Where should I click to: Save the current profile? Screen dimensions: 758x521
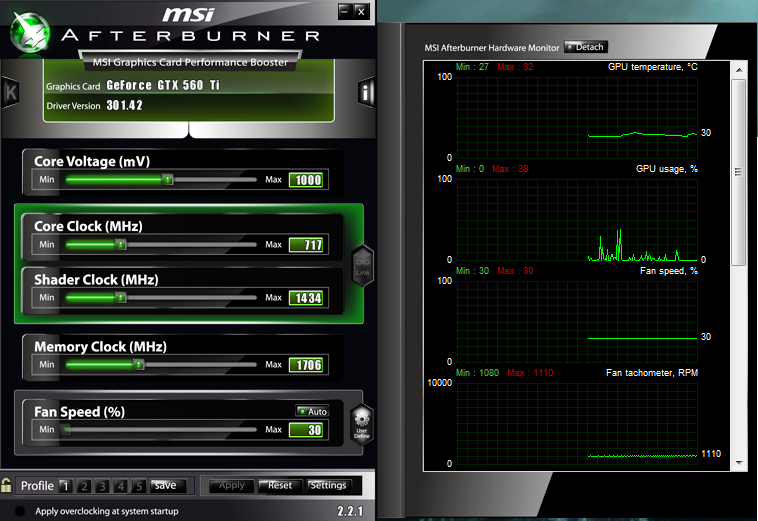(x=166, y=486)
